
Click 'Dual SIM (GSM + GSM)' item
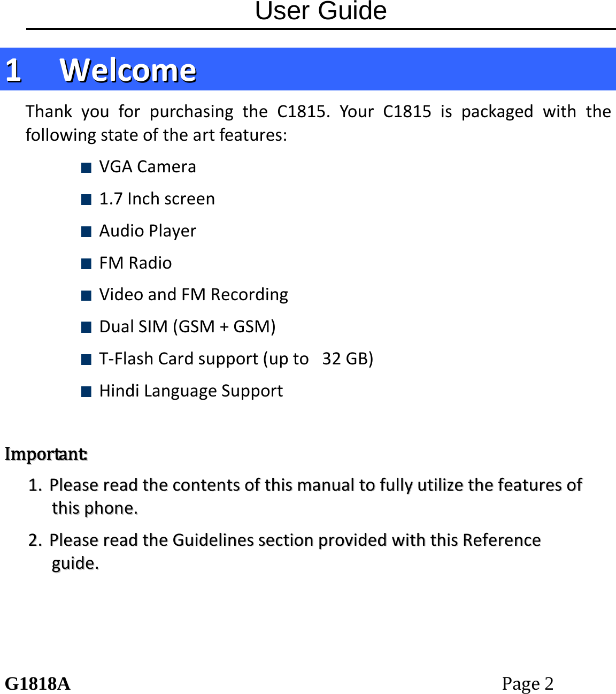pos(188,326)
